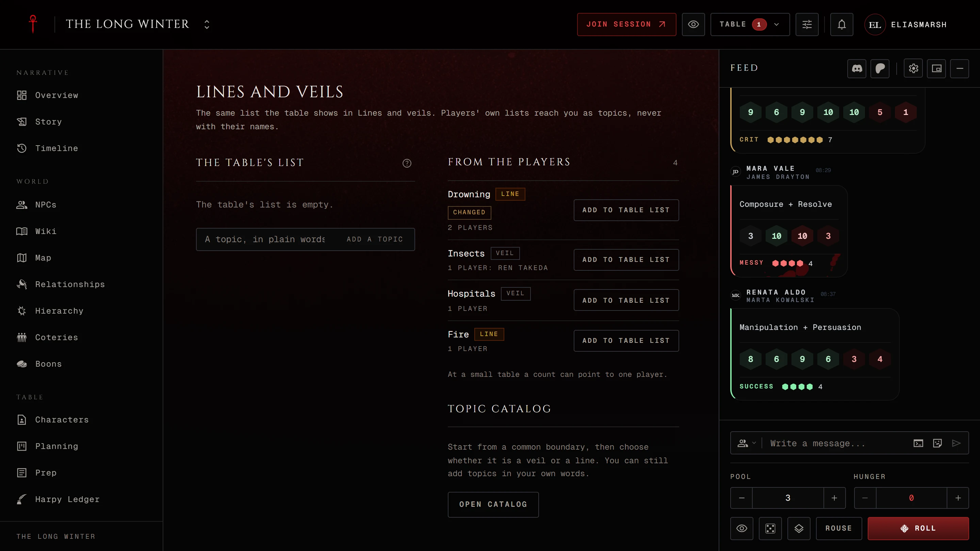The height and width of the screenshot is (551, 980).
Task: Open Characters icon under Table
Action: (22, 419)
